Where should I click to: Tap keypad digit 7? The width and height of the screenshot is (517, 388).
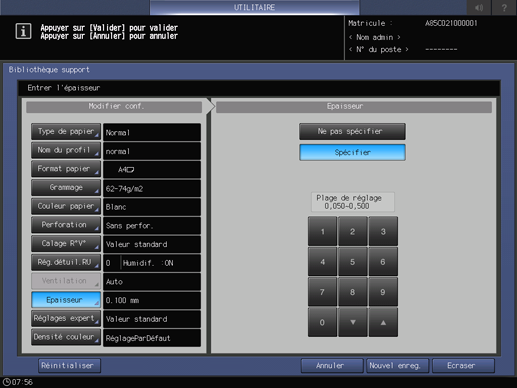[322, 292]
